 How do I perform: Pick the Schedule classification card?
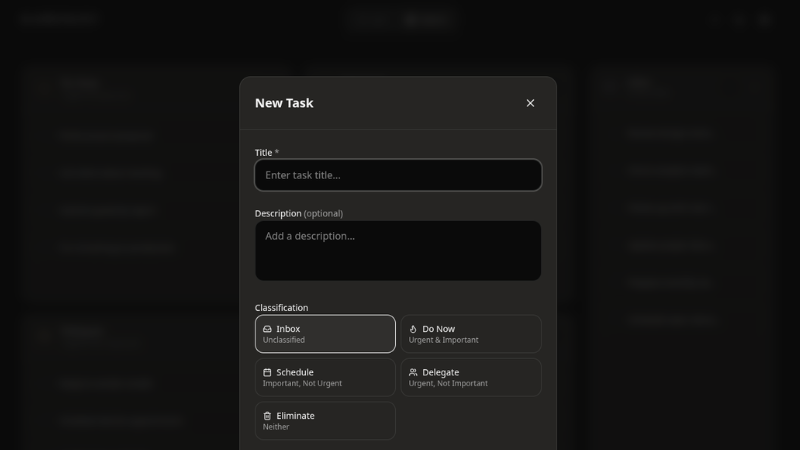point(325,377)
